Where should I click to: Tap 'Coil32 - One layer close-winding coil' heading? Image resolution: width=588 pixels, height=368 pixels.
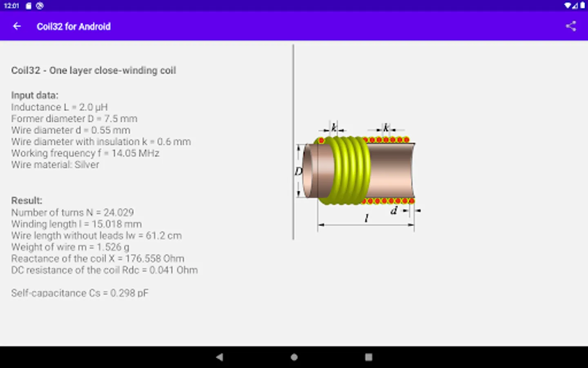(x=94, y=70)
